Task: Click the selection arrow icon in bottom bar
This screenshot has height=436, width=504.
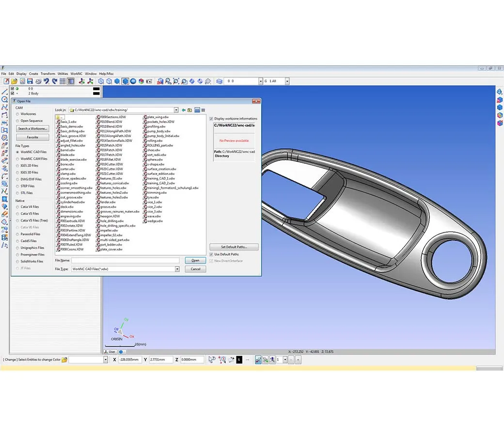Action: click(x=211, y=359)
